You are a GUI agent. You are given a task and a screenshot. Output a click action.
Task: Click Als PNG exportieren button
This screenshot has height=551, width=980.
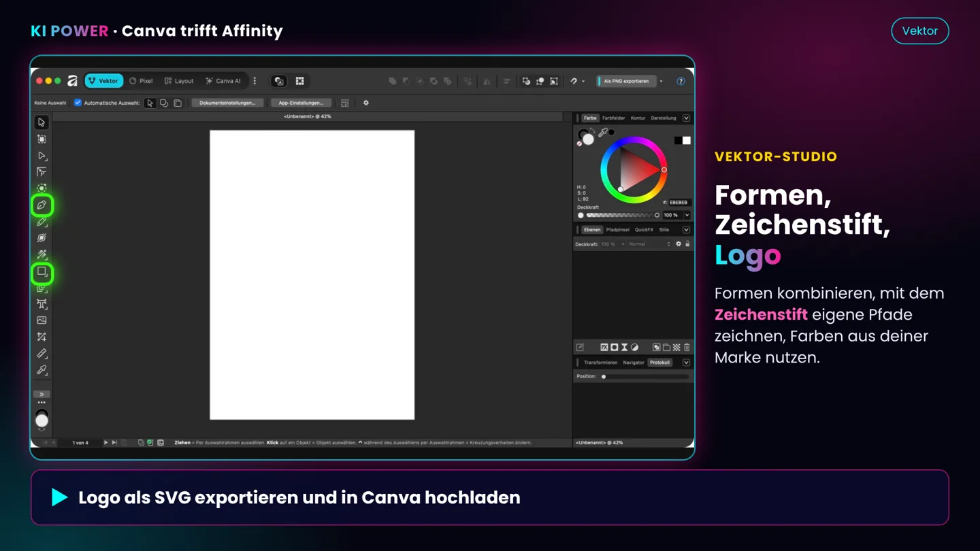pyautogui.click(x=626, y=81)
